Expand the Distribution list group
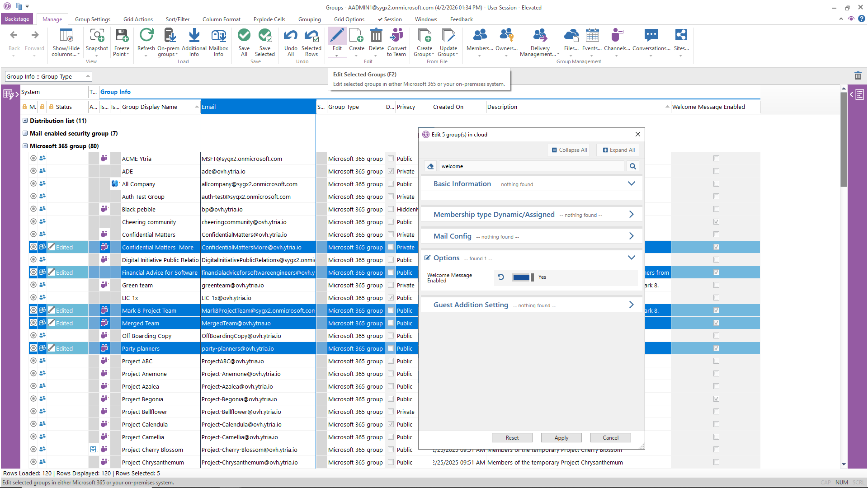This screenshot has width=868, height=488. tap(25, 121)
